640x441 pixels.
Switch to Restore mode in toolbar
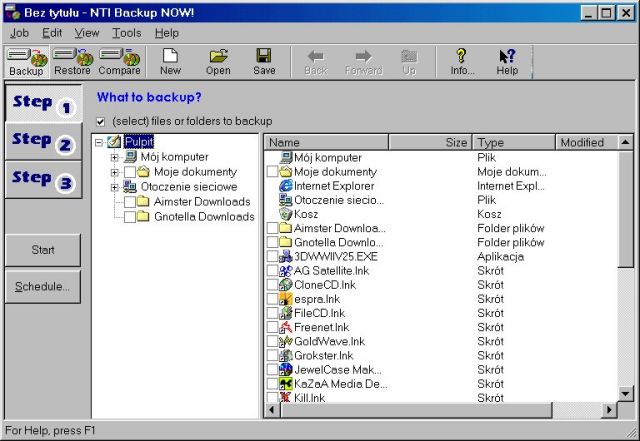point(73,62)
